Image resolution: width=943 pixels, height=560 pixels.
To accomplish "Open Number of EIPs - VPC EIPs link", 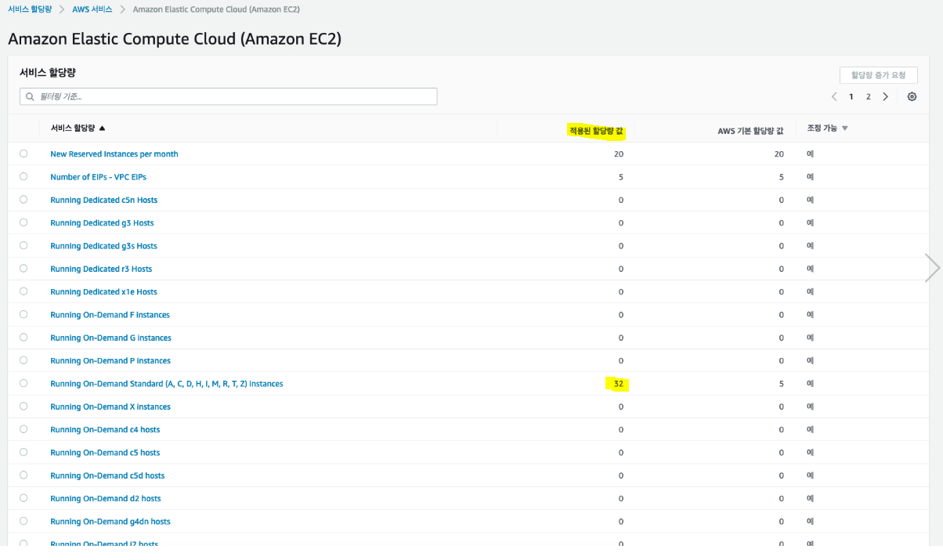I will (x=98, y=177).
